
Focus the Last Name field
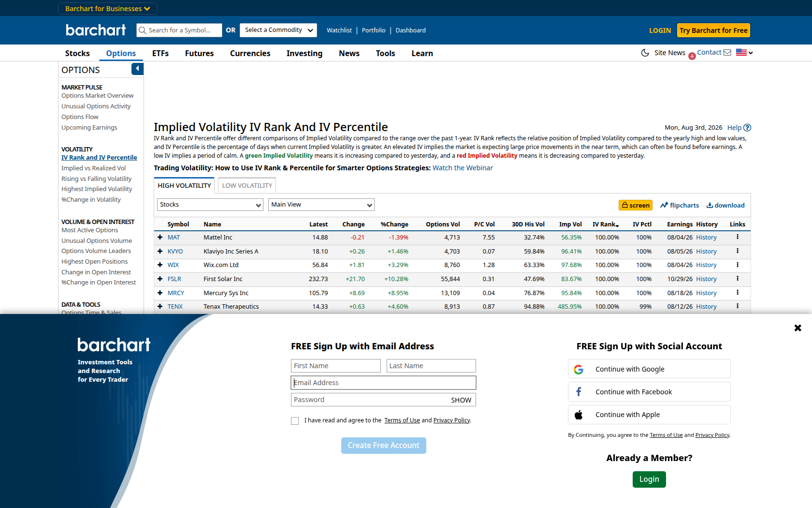(x=431, y=366)
